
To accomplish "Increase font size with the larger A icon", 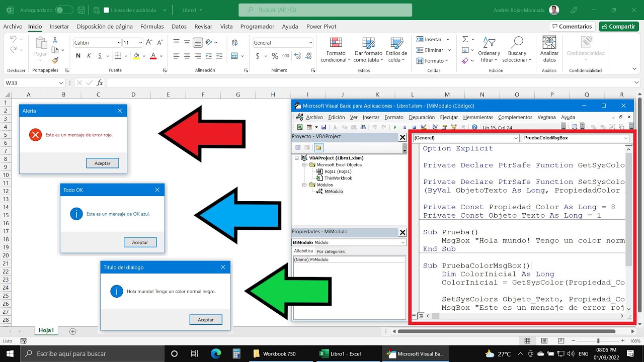I will coord(149,42).
